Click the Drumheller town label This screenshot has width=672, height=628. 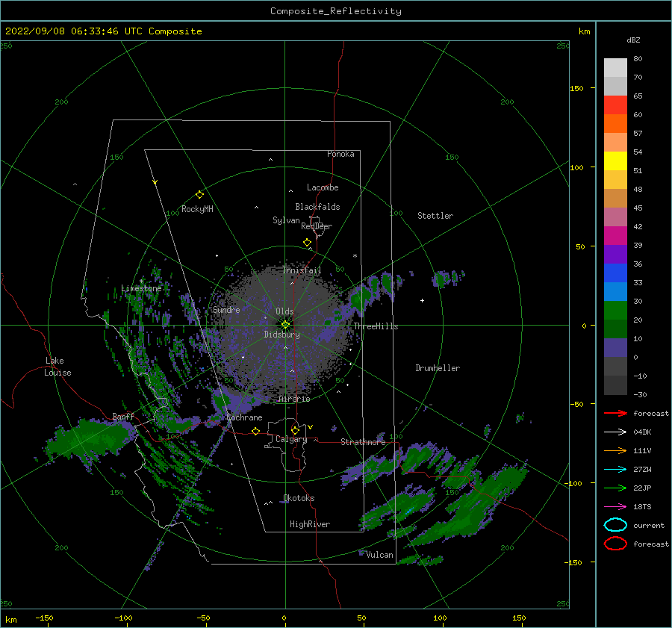tap(438, 368)
